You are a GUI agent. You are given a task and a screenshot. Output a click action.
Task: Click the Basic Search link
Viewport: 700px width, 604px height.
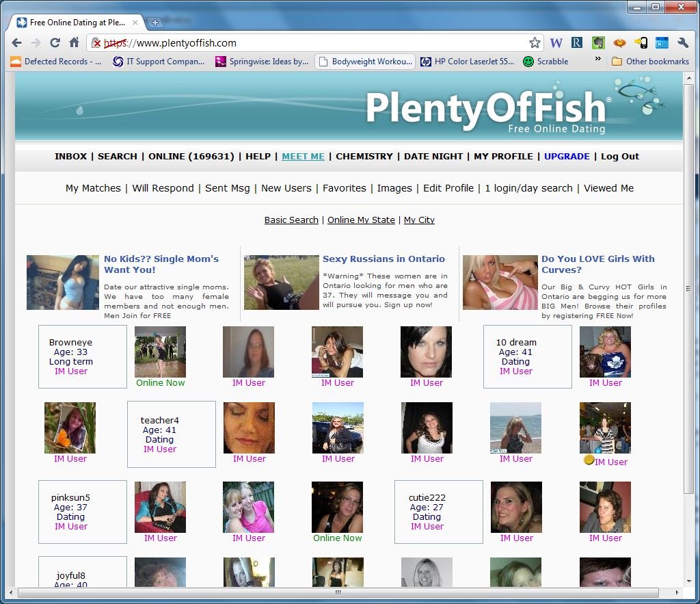[x=291, y=220]
